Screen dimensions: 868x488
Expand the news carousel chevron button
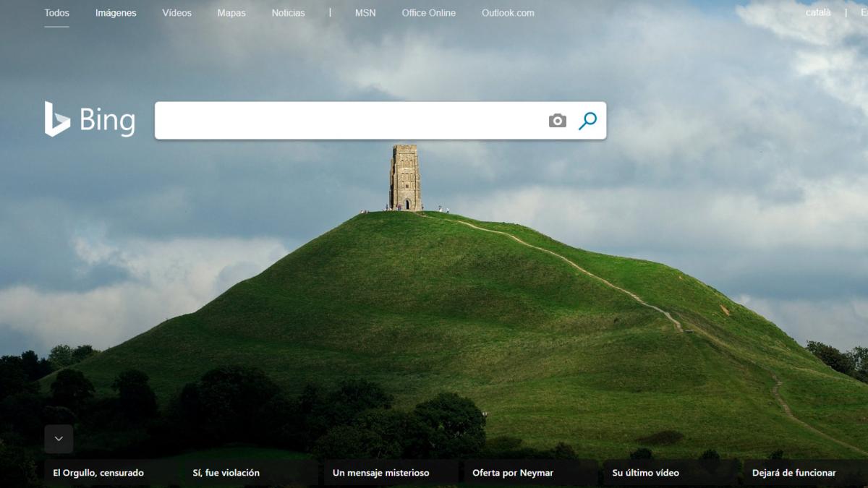pos(59,439)
